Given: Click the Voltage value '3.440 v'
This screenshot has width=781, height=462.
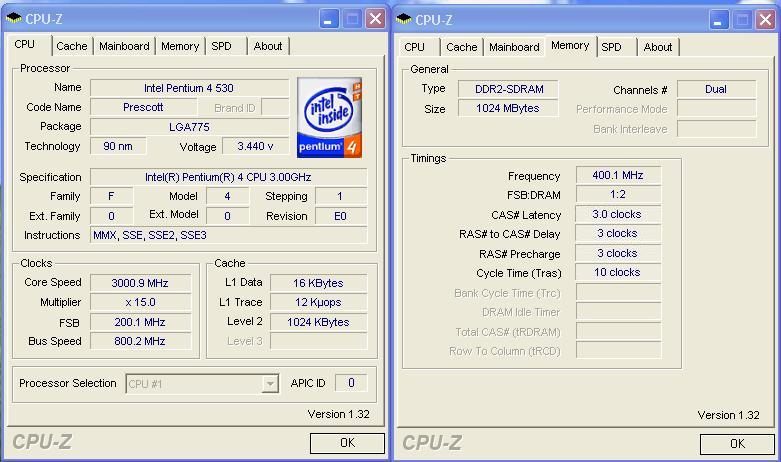Looking at the screenshot, I should [x=255, y=146].
